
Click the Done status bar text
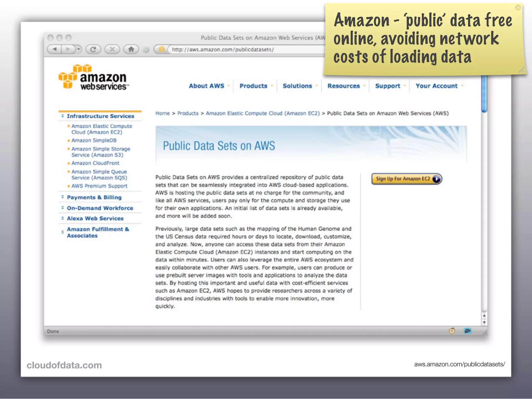click(53, 331)
